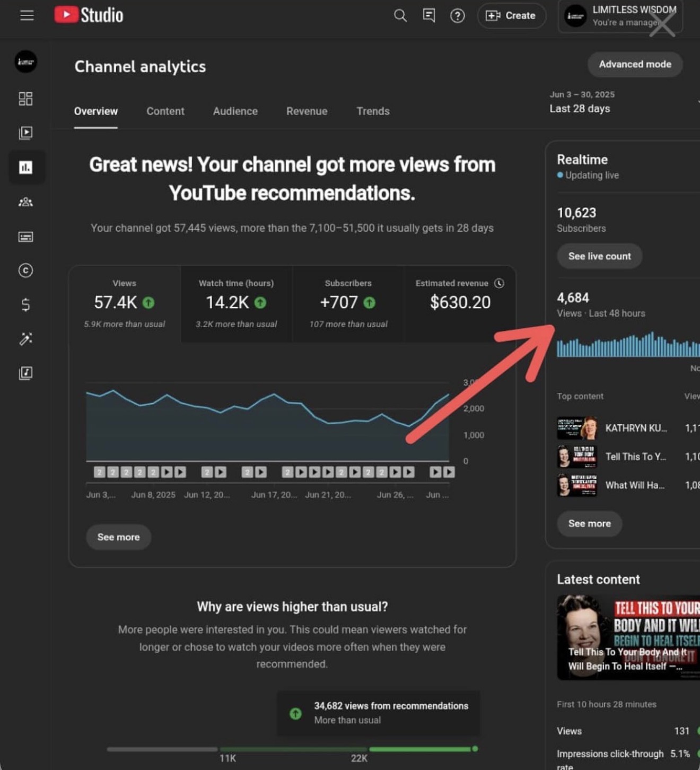Viewport: 700px width, 770px height.
Task: Switch to the Revenue tab
Action: click(307, 111)
